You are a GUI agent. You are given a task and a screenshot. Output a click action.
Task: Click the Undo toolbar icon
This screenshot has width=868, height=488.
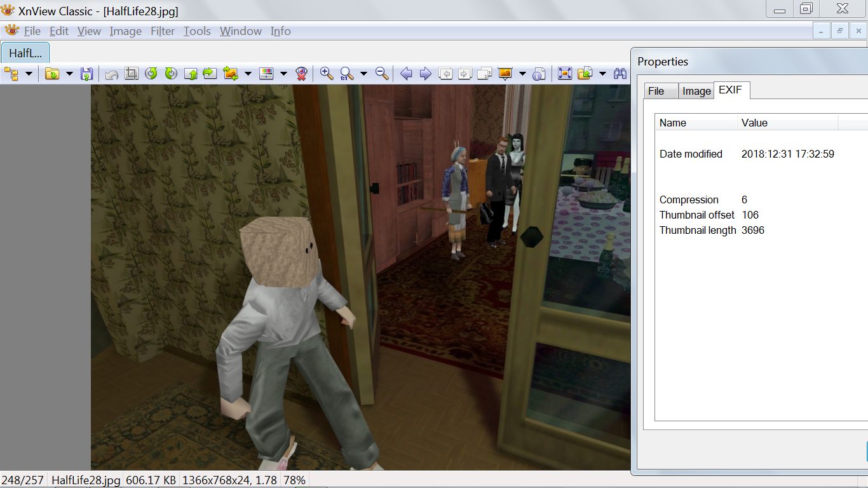112,74
